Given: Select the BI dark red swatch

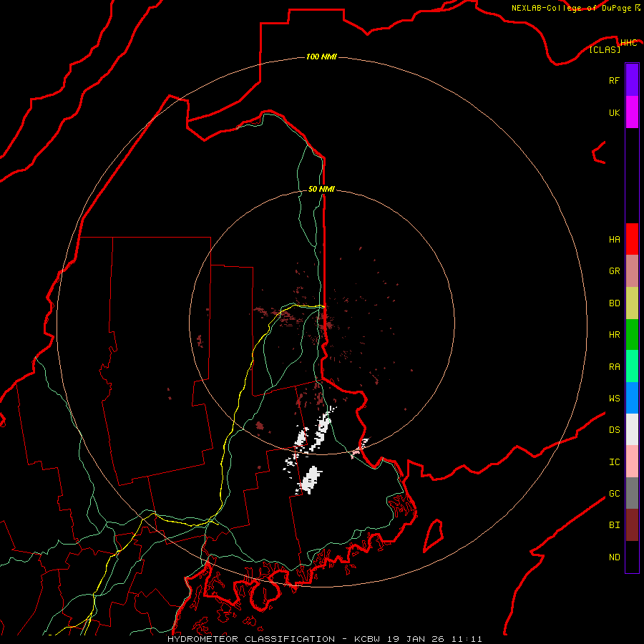Looking at the screenshot, I should click(x=632, y=525).
